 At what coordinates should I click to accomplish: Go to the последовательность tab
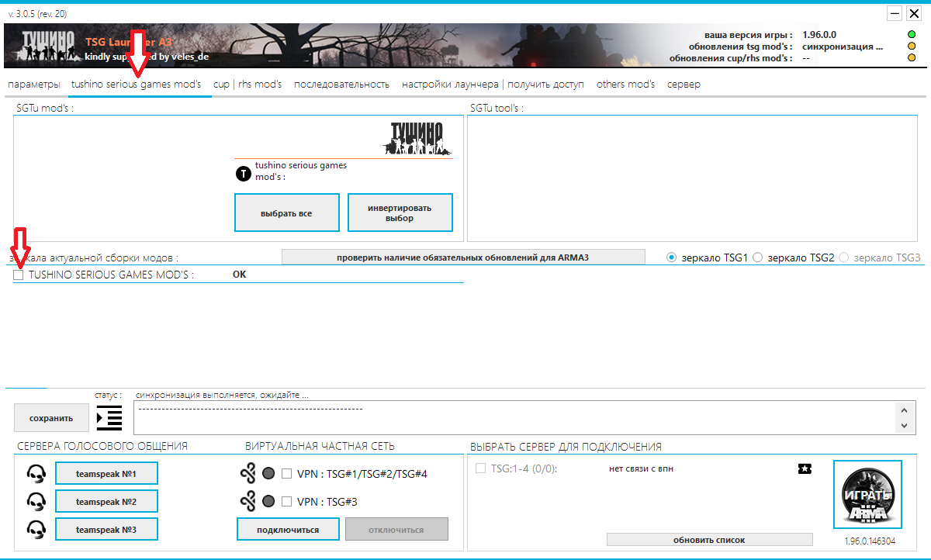coord(341,85)
